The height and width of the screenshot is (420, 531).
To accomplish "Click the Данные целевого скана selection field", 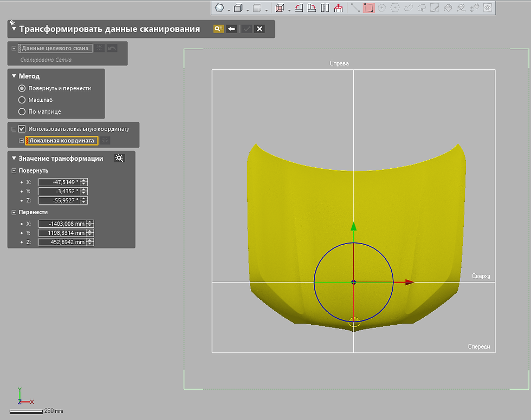I will [x=55, y=49].
